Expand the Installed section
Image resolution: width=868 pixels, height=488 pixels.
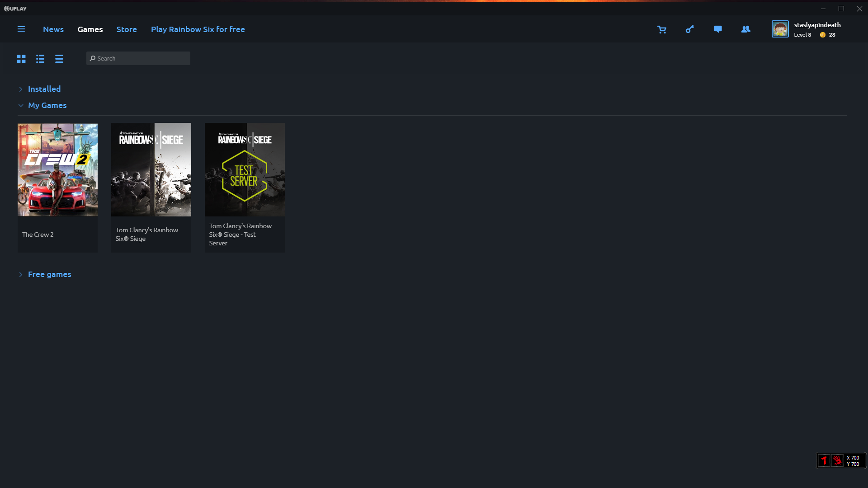tap(21, 89)
